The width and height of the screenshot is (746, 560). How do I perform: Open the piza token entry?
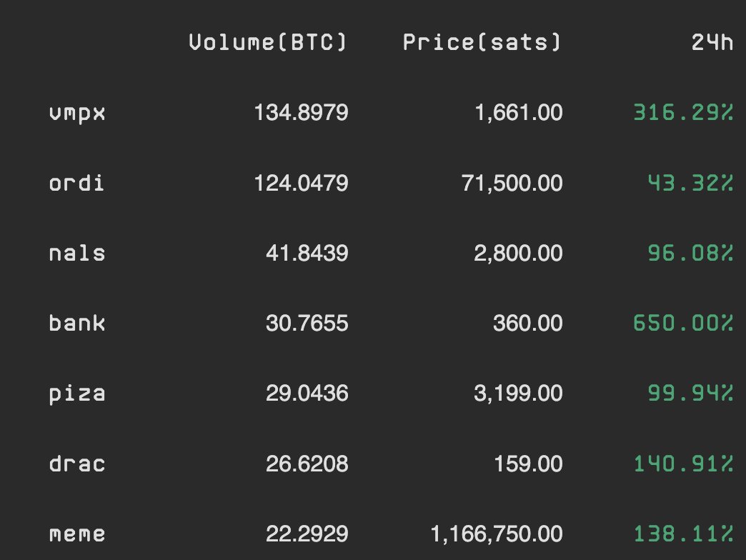pyautogui.click(x=77, y=394)
